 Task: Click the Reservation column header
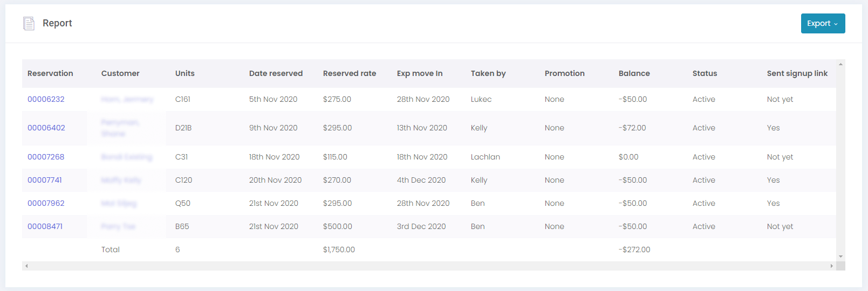(50, 73)
